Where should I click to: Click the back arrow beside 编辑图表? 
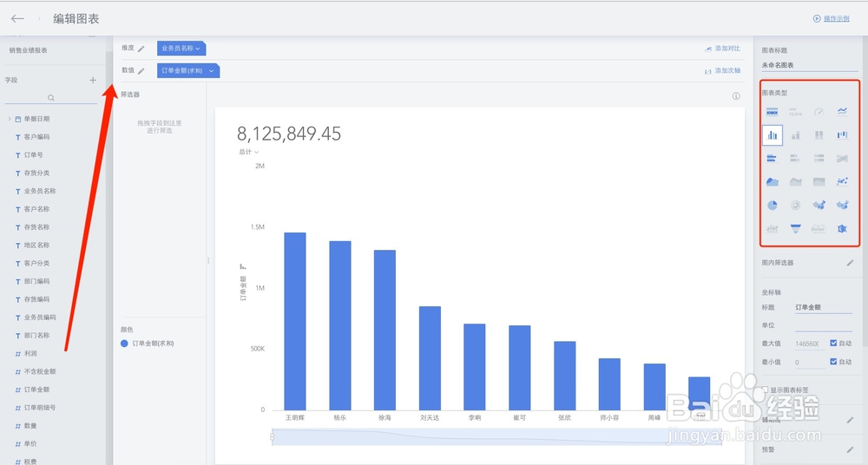(x=17, y=18)
